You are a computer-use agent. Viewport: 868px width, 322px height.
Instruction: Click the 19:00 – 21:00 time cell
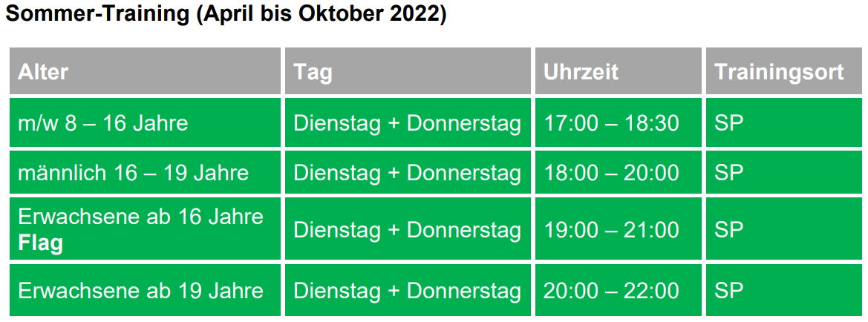[619, 229]
